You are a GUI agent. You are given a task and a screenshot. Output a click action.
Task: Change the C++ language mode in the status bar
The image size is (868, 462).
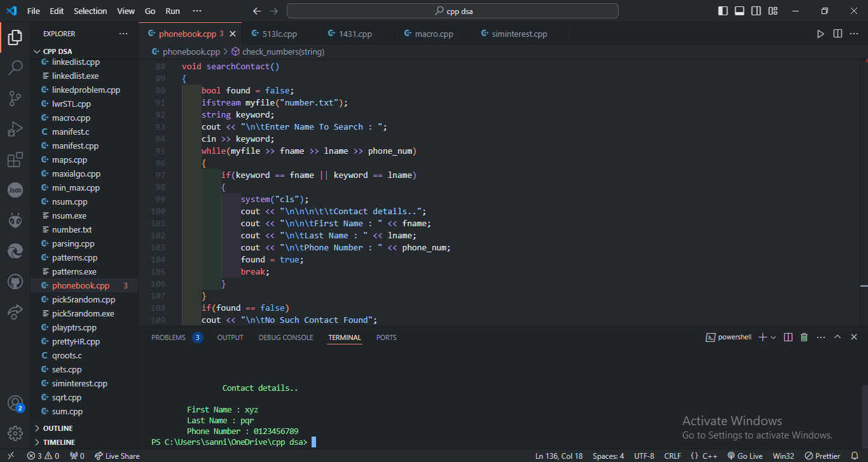[710, 456]
